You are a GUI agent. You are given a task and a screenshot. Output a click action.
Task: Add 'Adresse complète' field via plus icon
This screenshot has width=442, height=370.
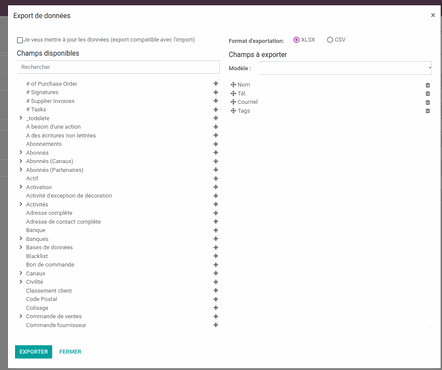click(x=216, y=213)
